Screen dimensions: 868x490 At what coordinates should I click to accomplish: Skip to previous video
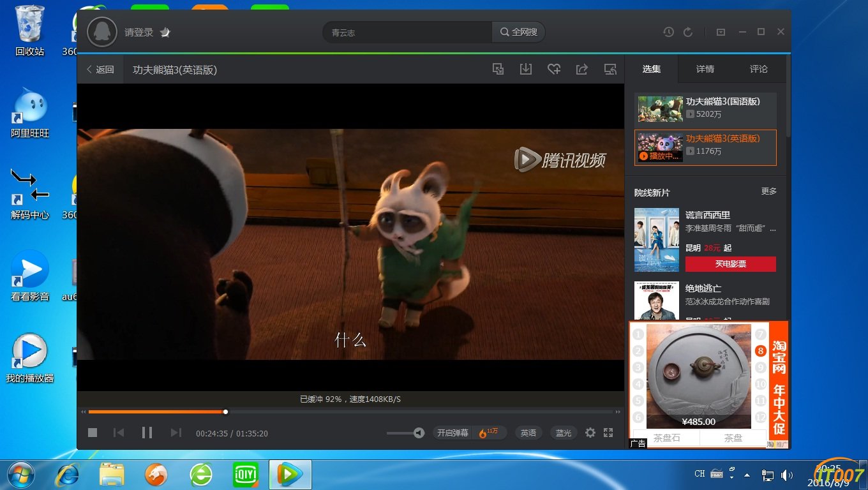tap(119, 433)
